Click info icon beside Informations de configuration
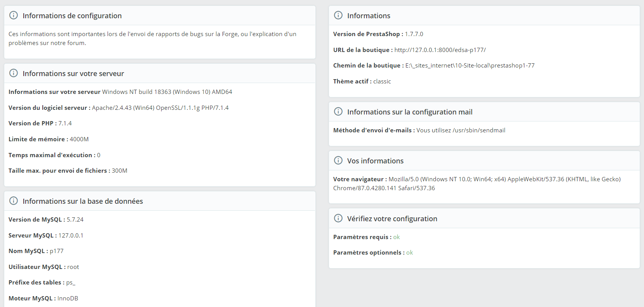 click(14, 15)
